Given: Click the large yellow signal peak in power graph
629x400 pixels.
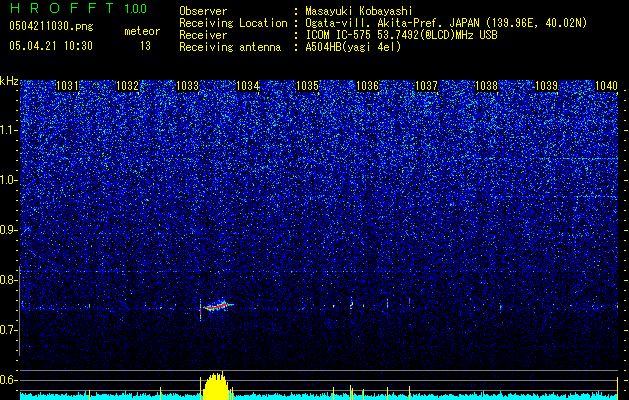Looking at the screenshot, I should click(217, 386).
